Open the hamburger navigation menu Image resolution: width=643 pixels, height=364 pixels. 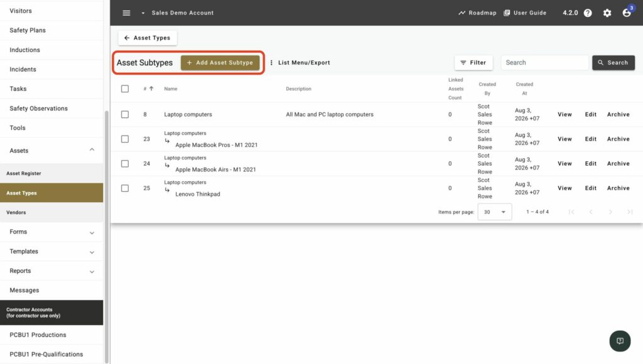tap(126, 13)
